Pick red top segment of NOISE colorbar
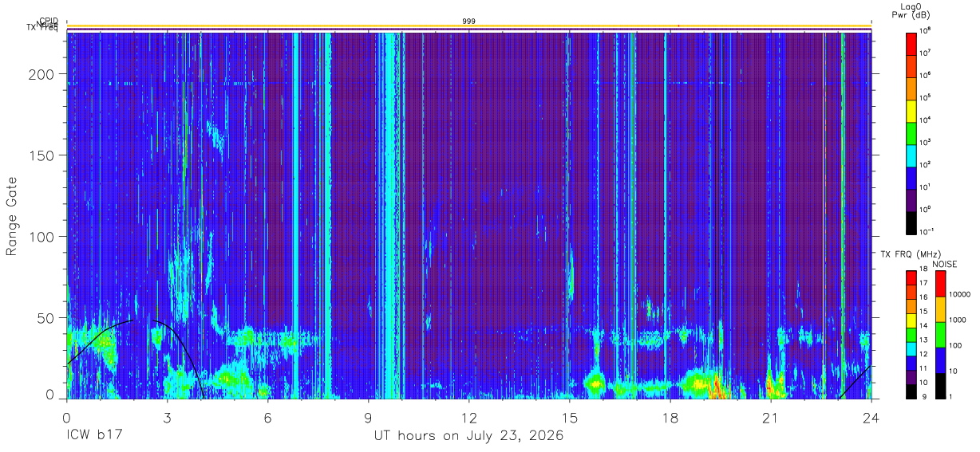This screenshot has height=452, width=980. coord(940,284)
